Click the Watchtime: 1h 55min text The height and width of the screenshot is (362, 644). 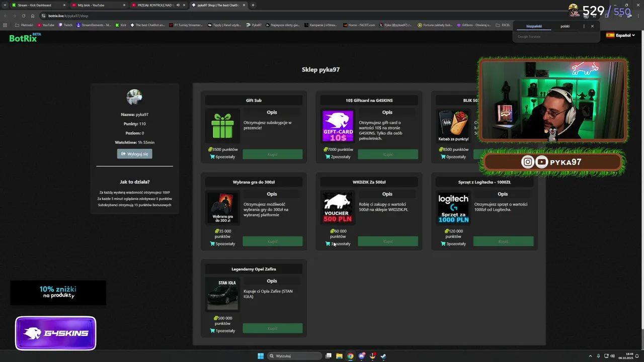pos(134,142)
